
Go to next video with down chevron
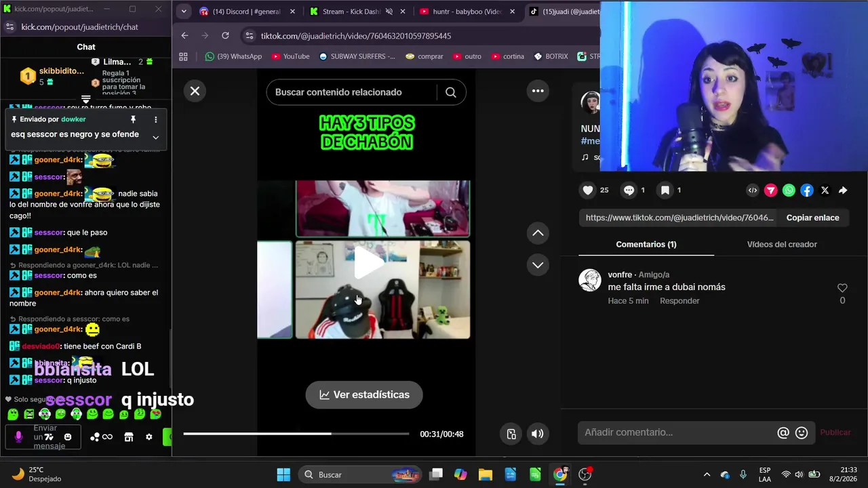pyautogui.click(x=538, y=265)
